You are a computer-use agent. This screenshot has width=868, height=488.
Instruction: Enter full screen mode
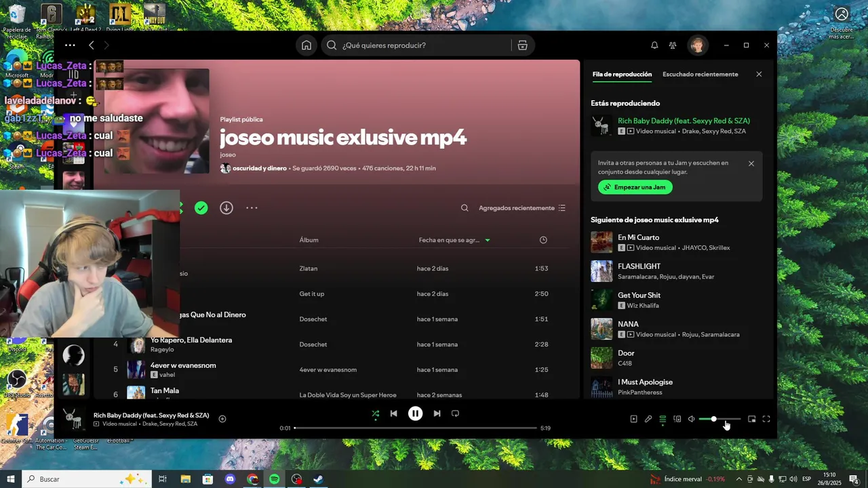pos(766,419)
